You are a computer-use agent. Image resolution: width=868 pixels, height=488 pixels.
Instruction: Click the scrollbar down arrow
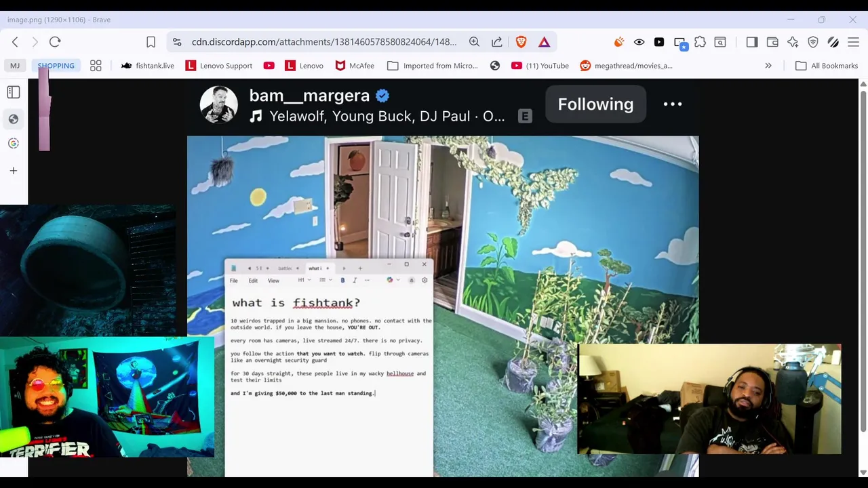[x=863, y=472]
